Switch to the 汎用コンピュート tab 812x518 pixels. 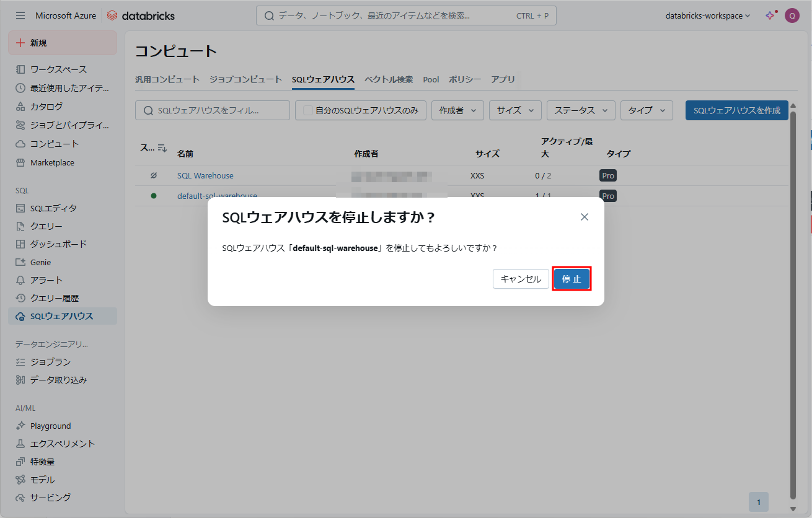pos(167,79)
